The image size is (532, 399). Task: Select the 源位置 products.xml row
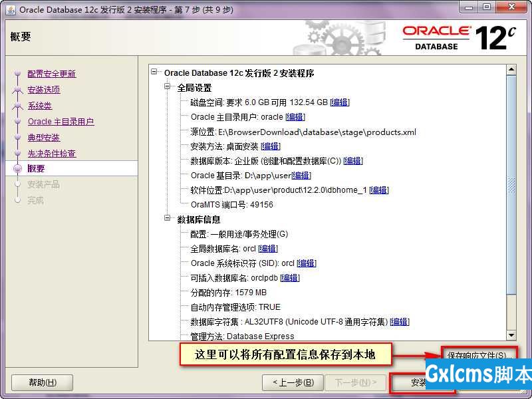[303, 132]
